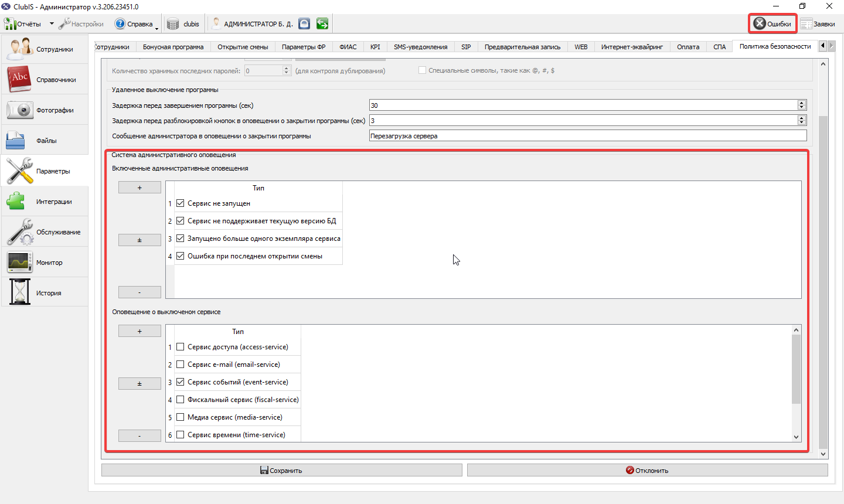Click the Отклонить button
844x504 pixels.
click(x=647, y=470)
